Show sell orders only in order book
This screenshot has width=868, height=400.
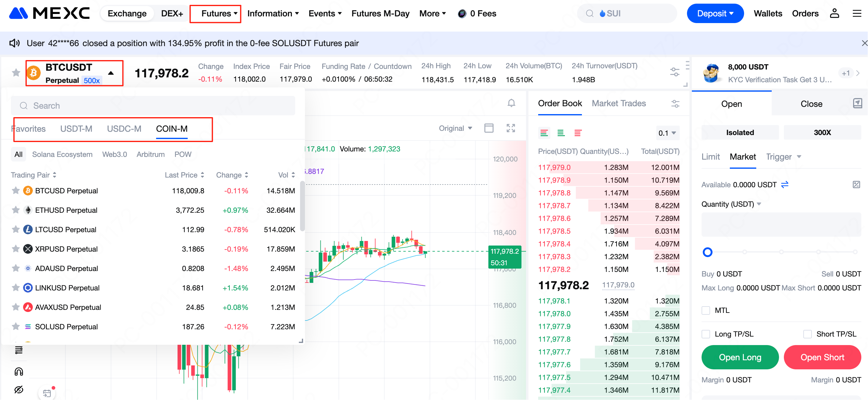point(578,133)
